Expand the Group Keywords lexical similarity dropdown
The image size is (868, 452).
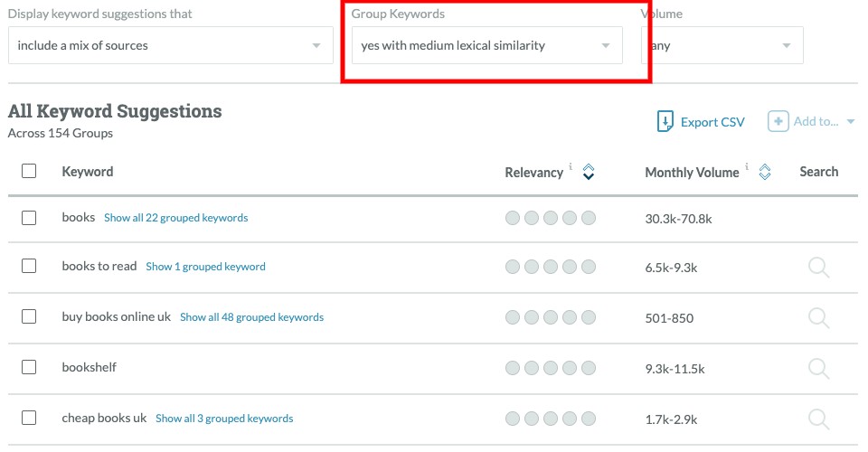point(487,45)
